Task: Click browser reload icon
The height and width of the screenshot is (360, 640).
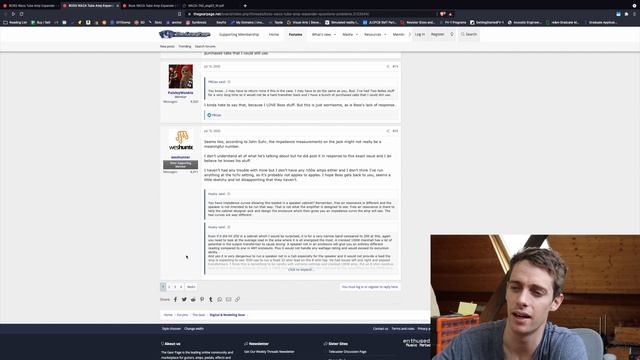Action: click(22, 14)
